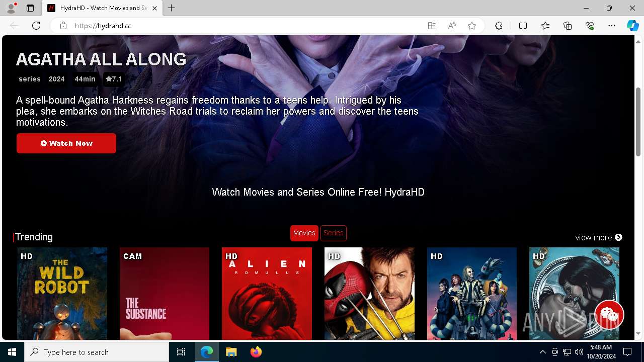Click Watch Now for Agatha All Along

coord(66,143)
